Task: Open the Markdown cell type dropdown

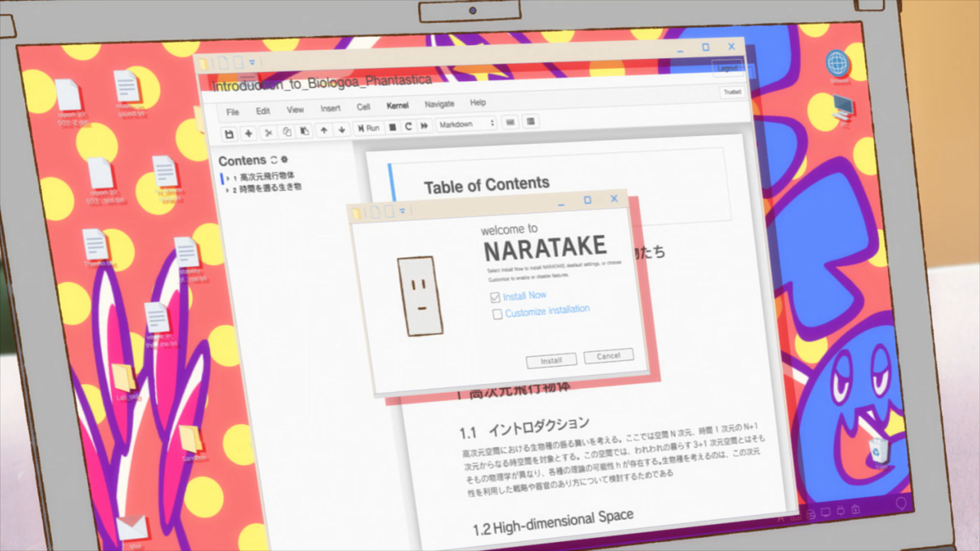Action: point(467,124)
